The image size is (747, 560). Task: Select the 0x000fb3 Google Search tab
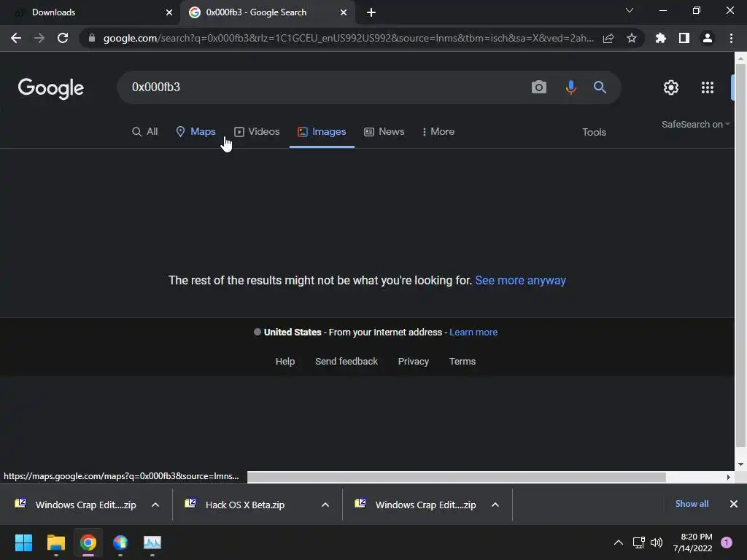(x=267, y=12)
